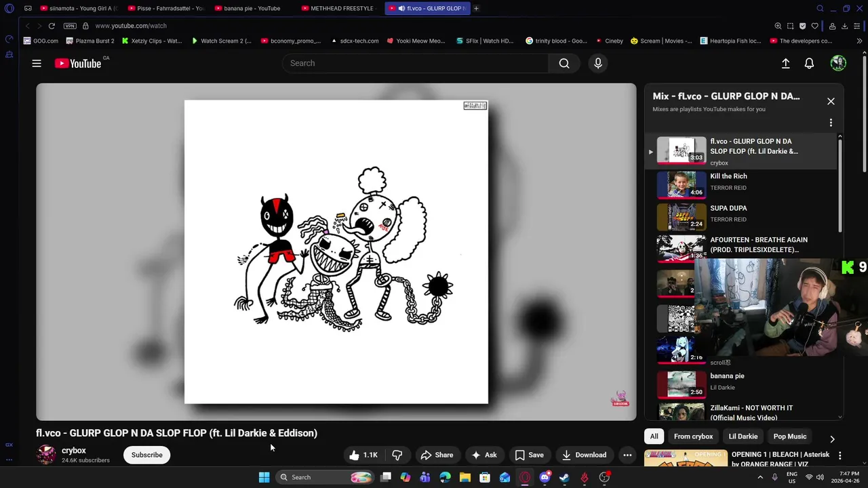868x488 pixels.
Task: Dislike the video with thumbs down
Action: (397, 455)
